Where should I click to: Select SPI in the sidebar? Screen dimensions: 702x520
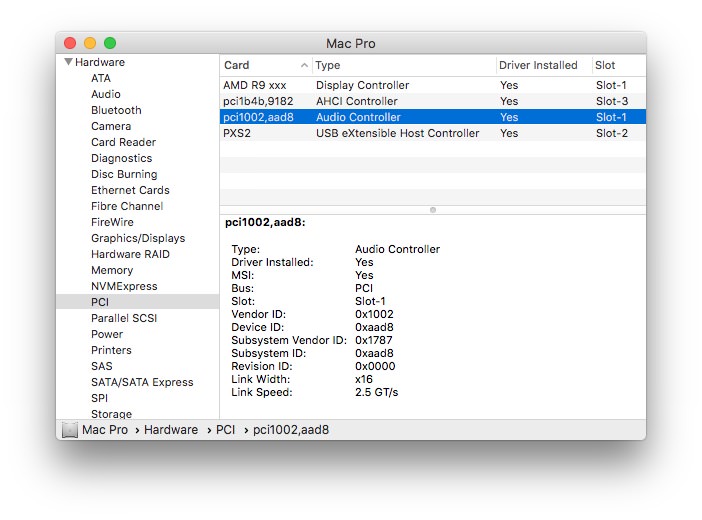[x=99, y=398]
